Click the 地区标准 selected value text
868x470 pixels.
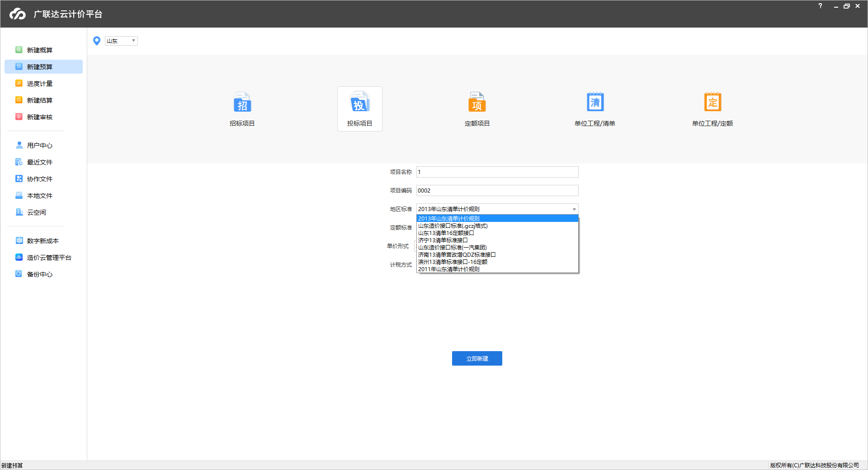point(449,209)
